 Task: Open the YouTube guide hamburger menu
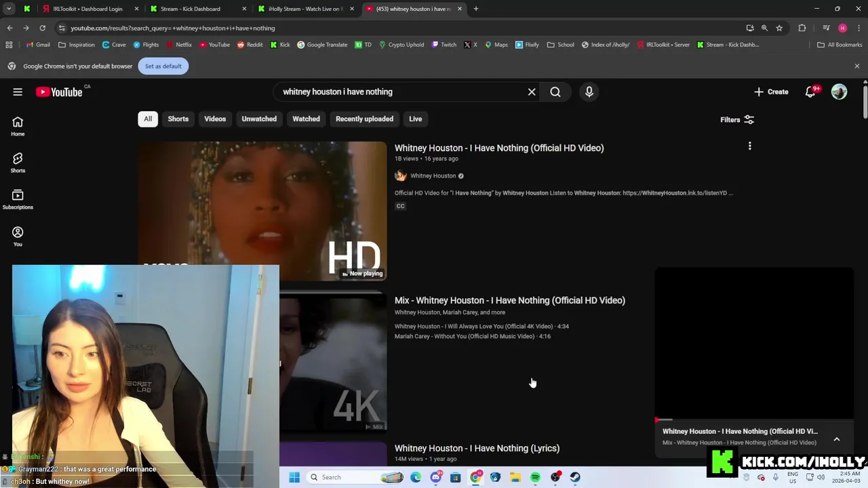[18, 92]
